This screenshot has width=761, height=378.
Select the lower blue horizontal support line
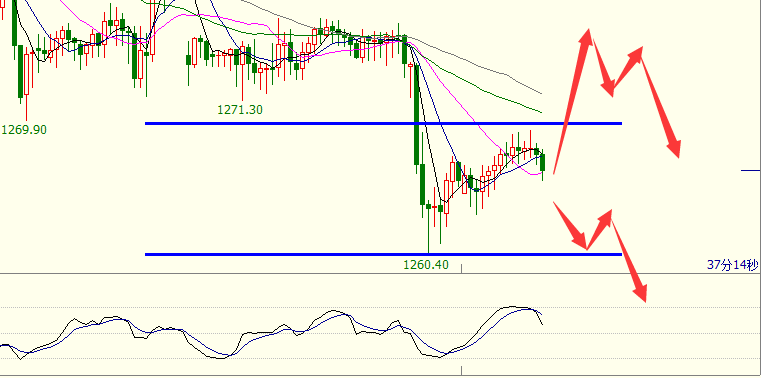pyautogui.click(x=383, y=254)
